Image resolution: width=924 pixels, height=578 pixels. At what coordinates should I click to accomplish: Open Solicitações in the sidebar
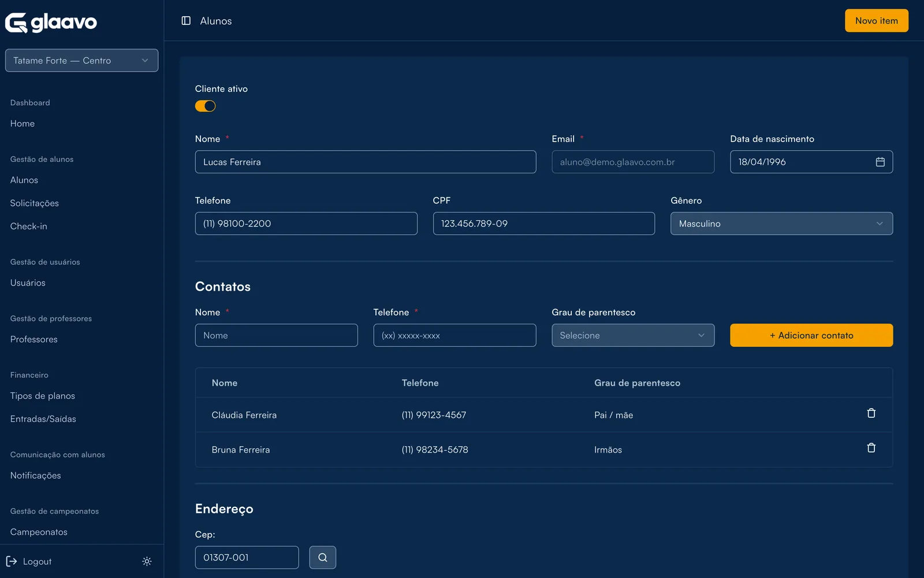pos(35,203)
